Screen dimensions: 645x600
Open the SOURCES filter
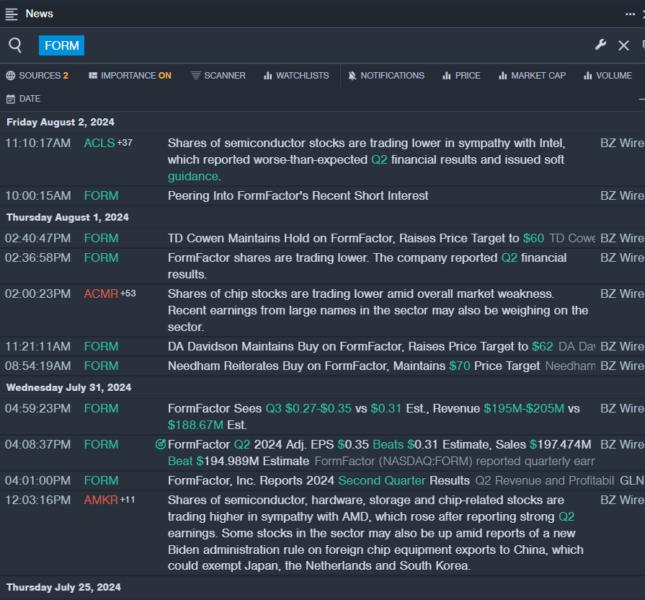[x=37, y=76]
